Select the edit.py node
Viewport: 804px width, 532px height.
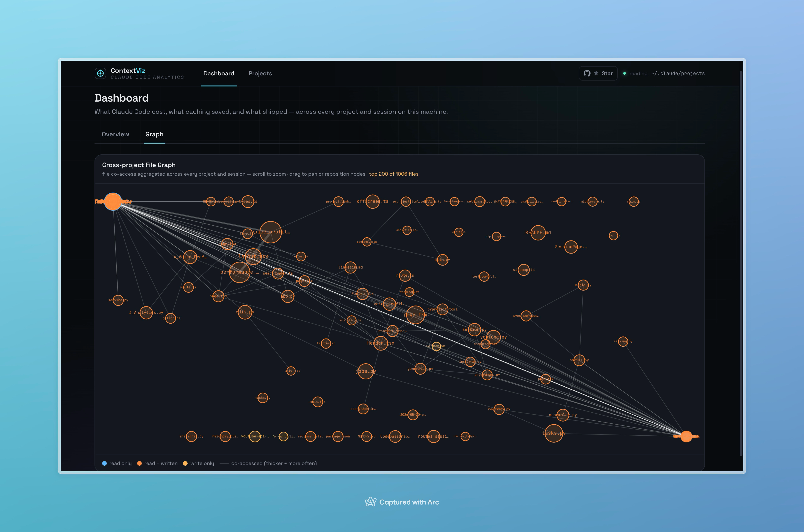[x=245, y=312]
